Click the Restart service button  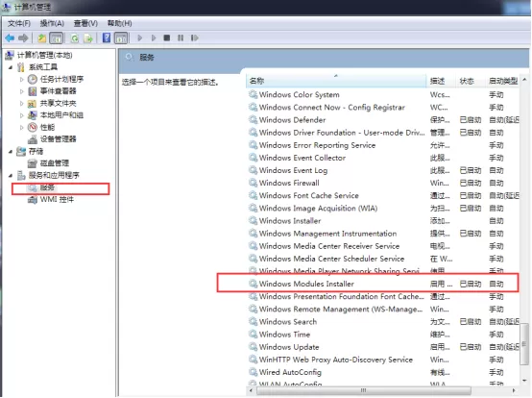[194, 37]
